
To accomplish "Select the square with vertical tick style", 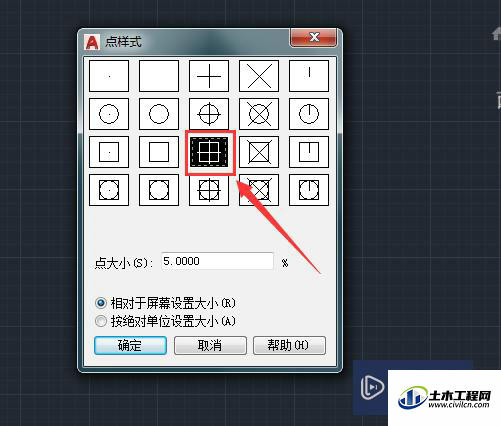I will tap(309, 152).
